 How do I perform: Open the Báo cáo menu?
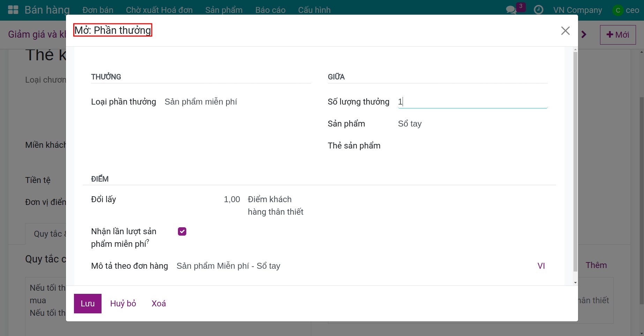(x=270, y=10)
